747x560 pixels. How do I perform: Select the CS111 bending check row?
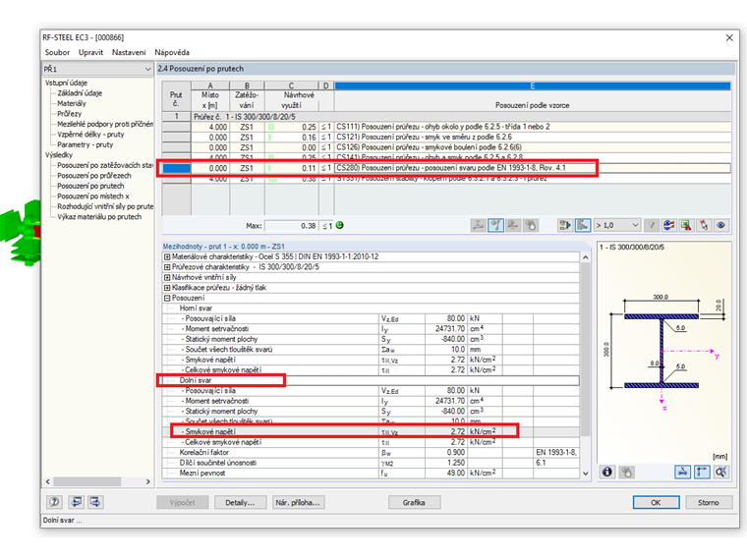[x=446, y=127]
